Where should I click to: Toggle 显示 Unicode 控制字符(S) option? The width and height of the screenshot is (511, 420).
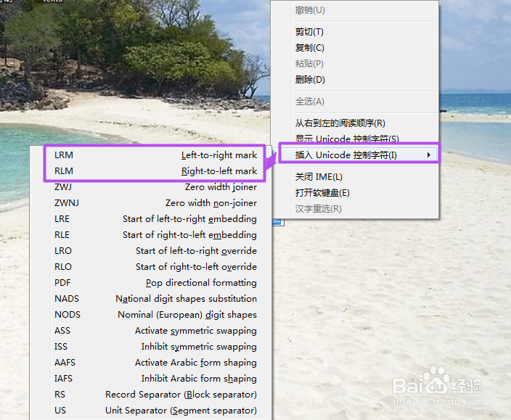click(x=355, y=139)
